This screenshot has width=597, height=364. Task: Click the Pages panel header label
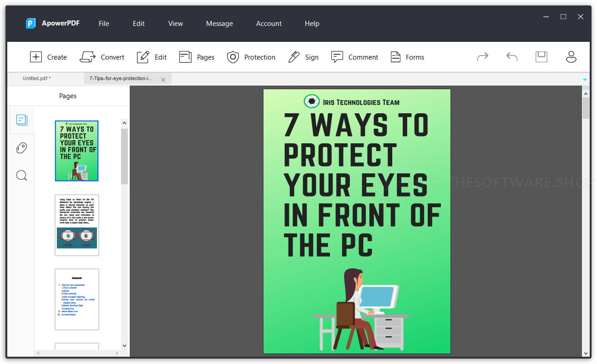click(x=68, y=96)
